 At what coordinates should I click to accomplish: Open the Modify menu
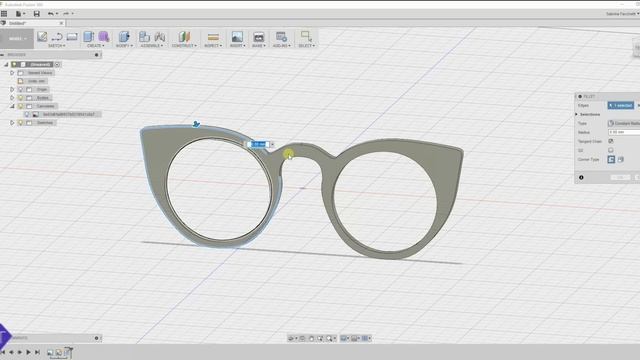coord(124,46)
